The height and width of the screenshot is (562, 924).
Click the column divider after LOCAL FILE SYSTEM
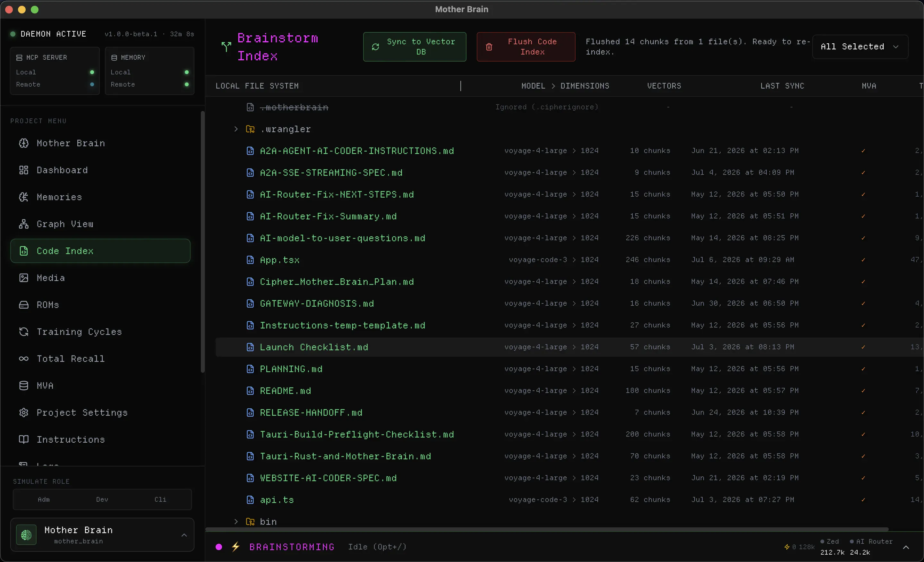point(460,86)
